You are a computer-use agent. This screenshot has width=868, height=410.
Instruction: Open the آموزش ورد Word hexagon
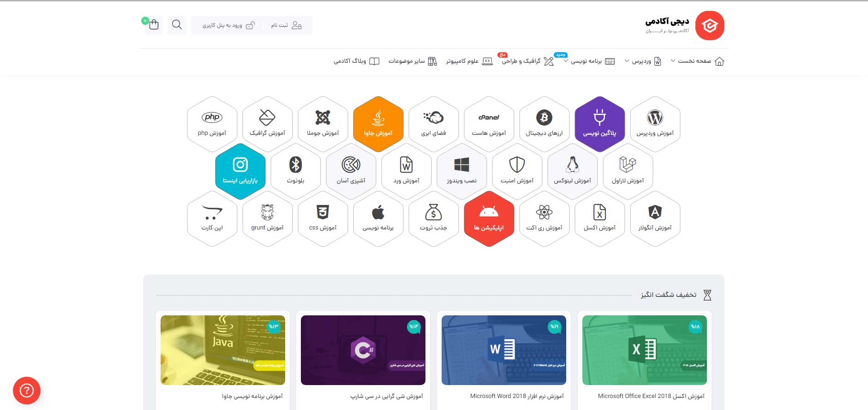pos(406,171)
